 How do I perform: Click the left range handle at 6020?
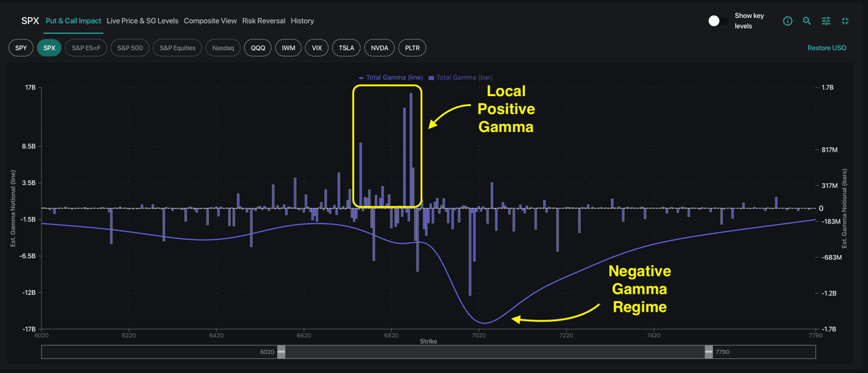pyautogui.click(x=281, y=352)
